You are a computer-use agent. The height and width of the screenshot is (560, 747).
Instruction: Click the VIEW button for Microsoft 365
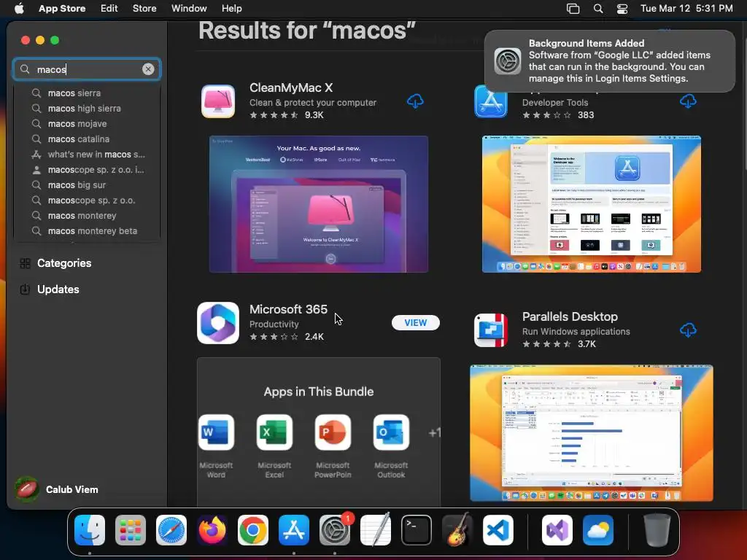point(415,322)
